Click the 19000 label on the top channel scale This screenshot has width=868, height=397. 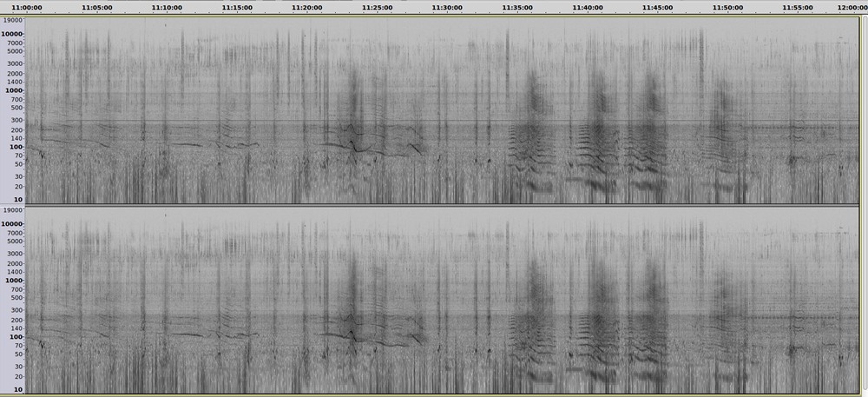click(13, 20)
